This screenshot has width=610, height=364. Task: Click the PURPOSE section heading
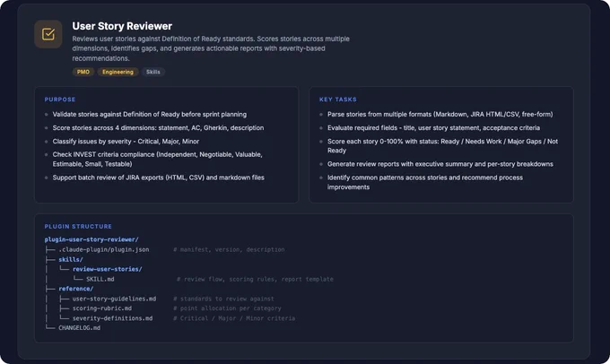60,100
